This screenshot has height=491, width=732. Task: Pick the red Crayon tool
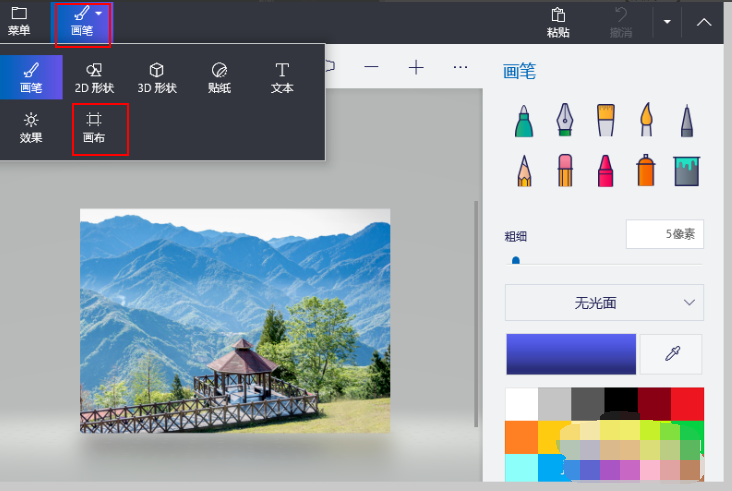[605, 170]
